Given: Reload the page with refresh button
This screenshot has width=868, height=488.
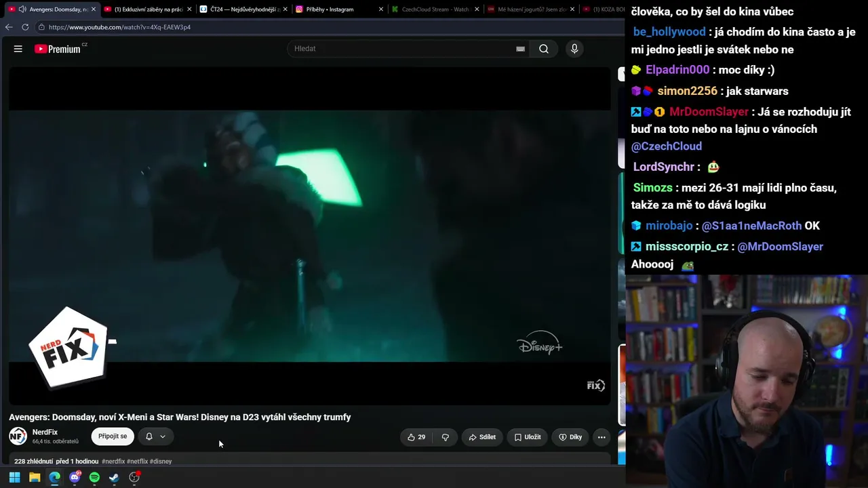Looking at the screenshot, I should [25, 27].
